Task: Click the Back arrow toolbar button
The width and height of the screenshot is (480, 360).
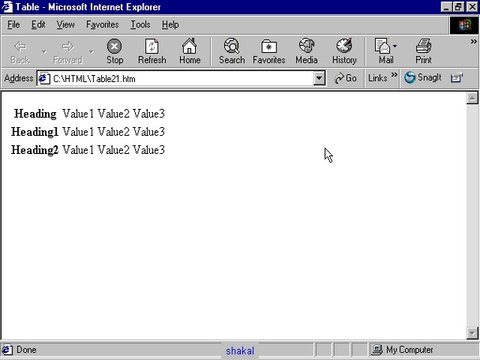Action: point(20,51)
